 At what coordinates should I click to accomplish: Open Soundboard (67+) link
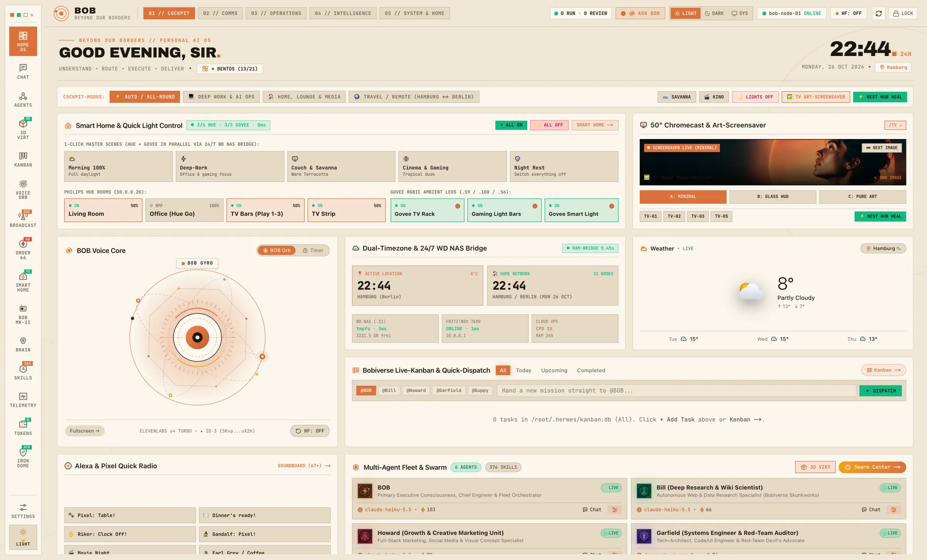coord(304,466)
